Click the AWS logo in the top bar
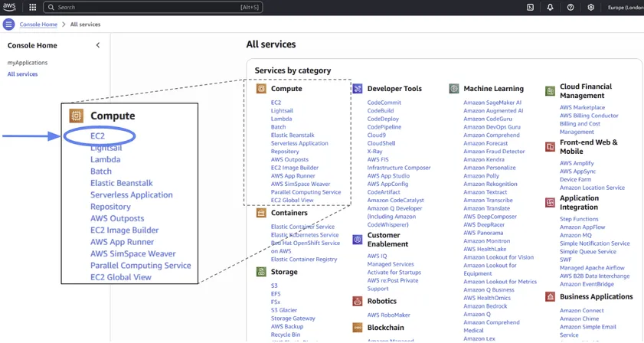Image resolution: width=644 pixels, height=343 pixels. click(9, 7)
